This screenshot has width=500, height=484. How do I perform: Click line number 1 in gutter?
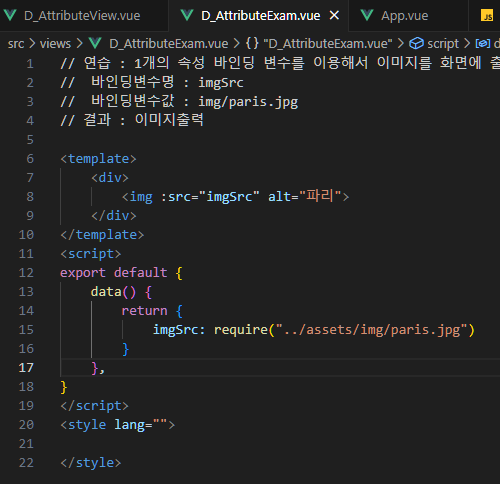30,64
